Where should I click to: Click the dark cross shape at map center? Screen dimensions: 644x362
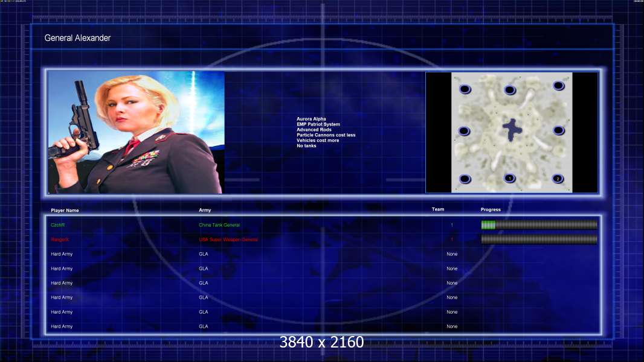(x=512, y=130)
